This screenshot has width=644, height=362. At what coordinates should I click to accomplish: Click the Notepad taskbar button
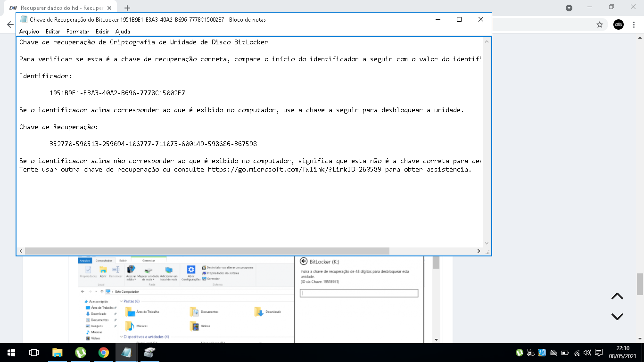click(126, 352)
